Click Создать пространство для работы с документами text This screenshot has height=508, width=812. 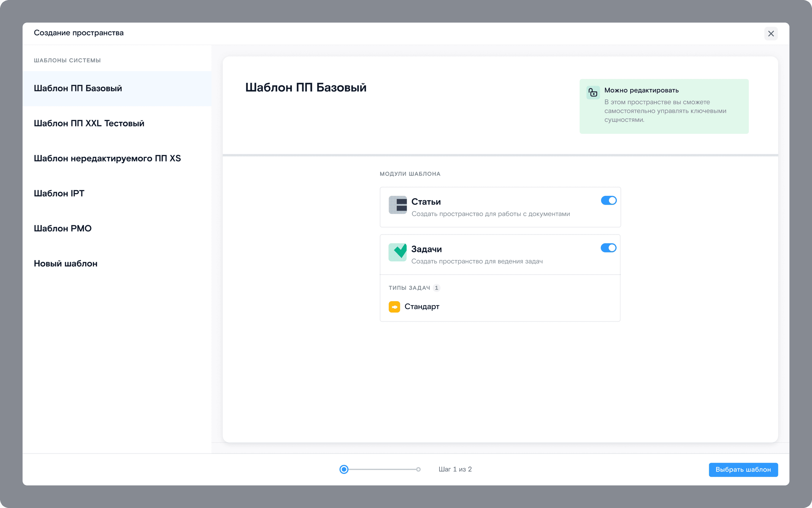(491, 214)
